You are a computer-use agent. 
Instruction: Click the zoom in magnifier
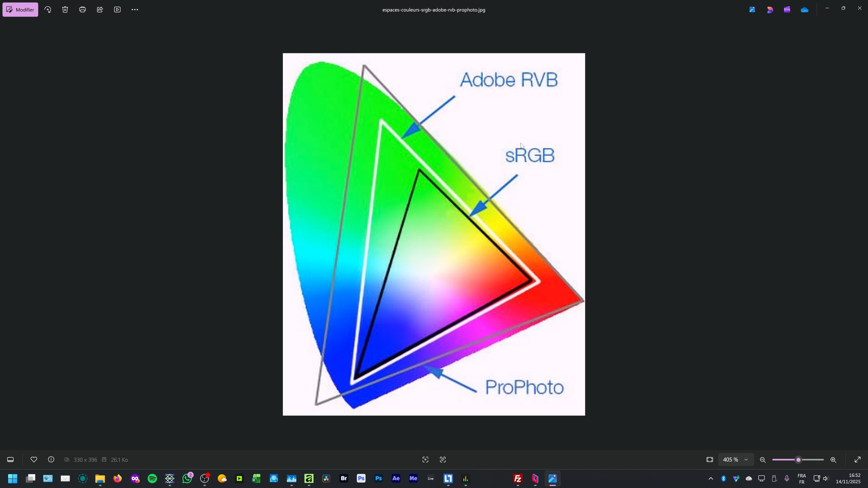point(833,460)
